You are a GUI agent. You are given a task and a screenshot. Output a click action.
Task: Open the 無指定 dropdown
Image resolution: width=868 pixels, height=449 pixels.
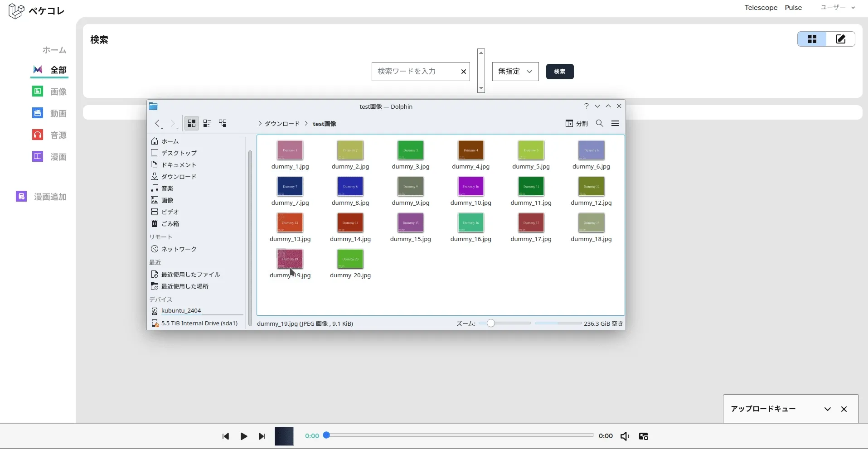[x=515, y=72]
